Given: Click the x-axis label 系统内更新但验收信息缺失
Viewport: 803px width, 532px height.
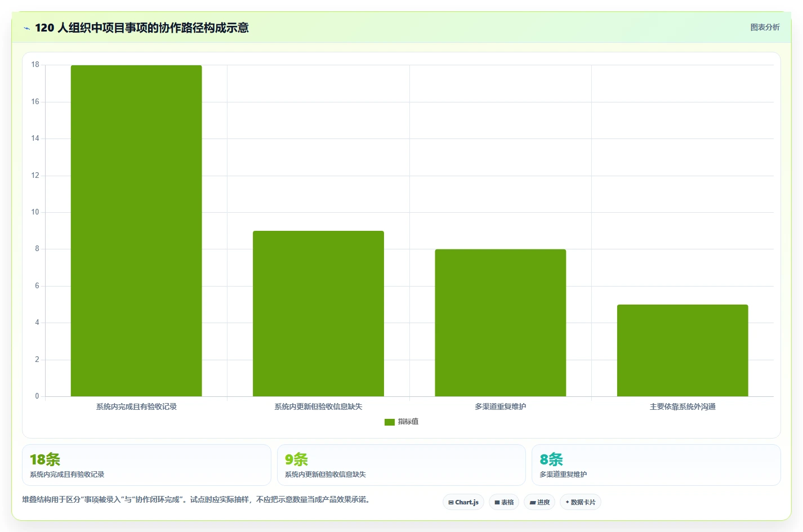Looking at the screenshot, I should pyautogui.click(x=318, y=406).
